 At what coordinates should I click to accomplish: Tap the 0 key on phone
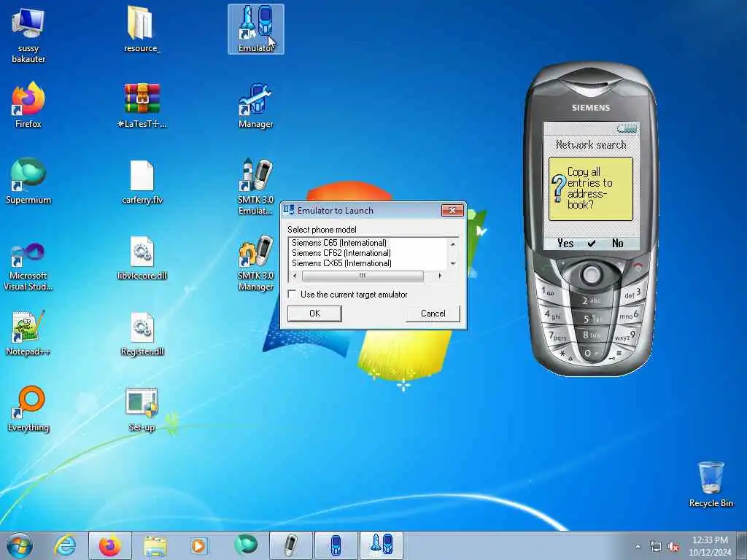(x=591, y=354)
